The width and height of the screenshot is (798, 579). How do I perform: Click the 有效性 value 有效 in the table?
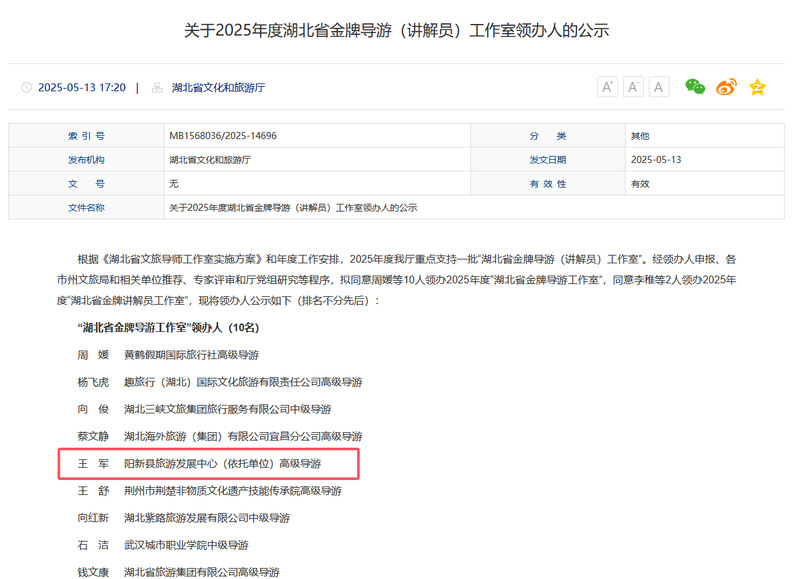639,184
